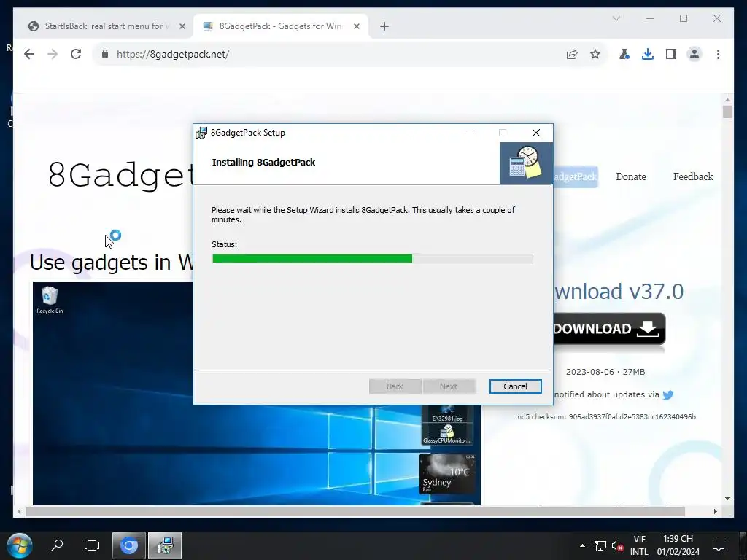Open the notification center icon
This screenshot has width=747, height=560.
[719, 545]
